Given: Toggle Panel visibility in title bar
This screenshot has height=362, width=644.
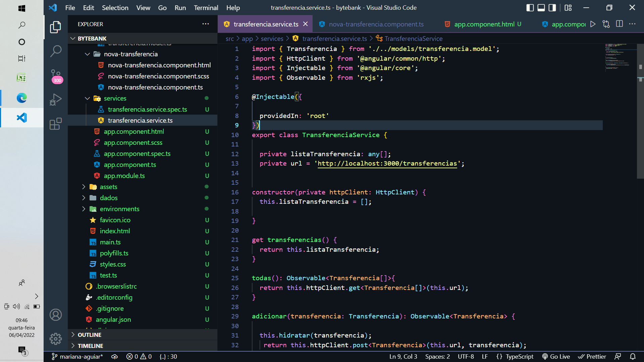Looking at the screenshot, I should [x=541, y=8].
